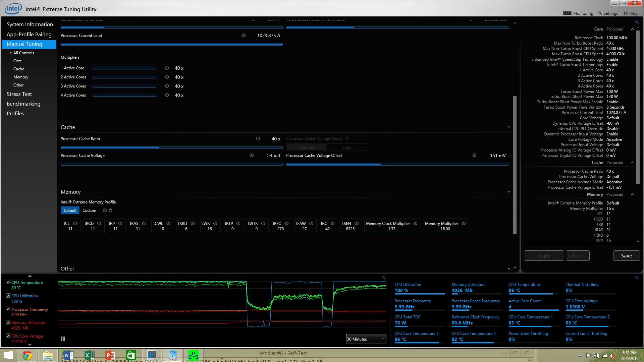Screen dimensions: 644x362
Task: Uncheck the CPU Temperature graph checkbox
Action: [x=8, y=282]
